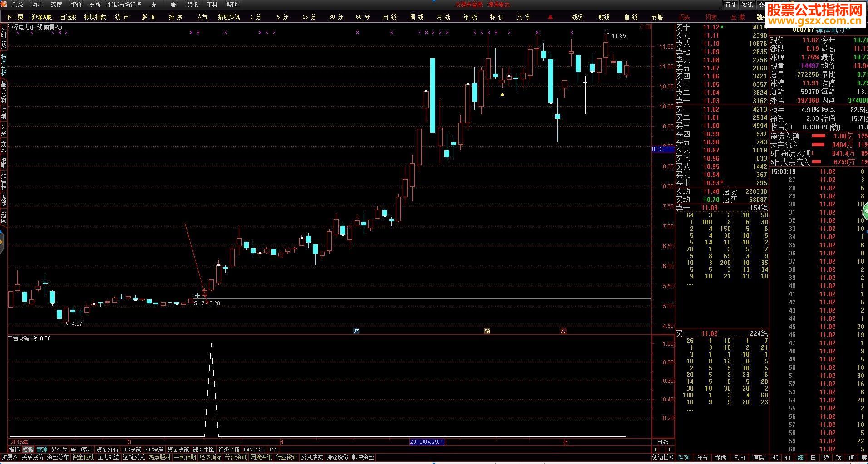
Task: Apply the DMA+TRIC template
Action: [254, 449]
